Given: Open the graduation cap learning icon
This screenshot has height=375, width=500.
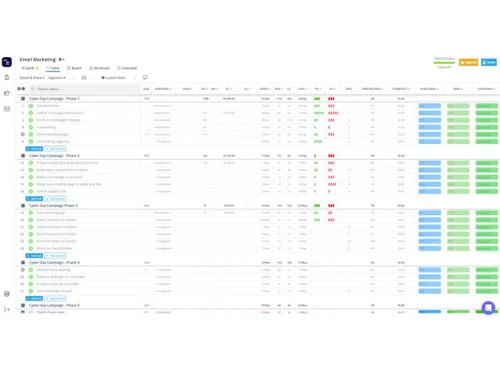Looking at the screenshot, I should pyautogui.click(x=7, y=93).
